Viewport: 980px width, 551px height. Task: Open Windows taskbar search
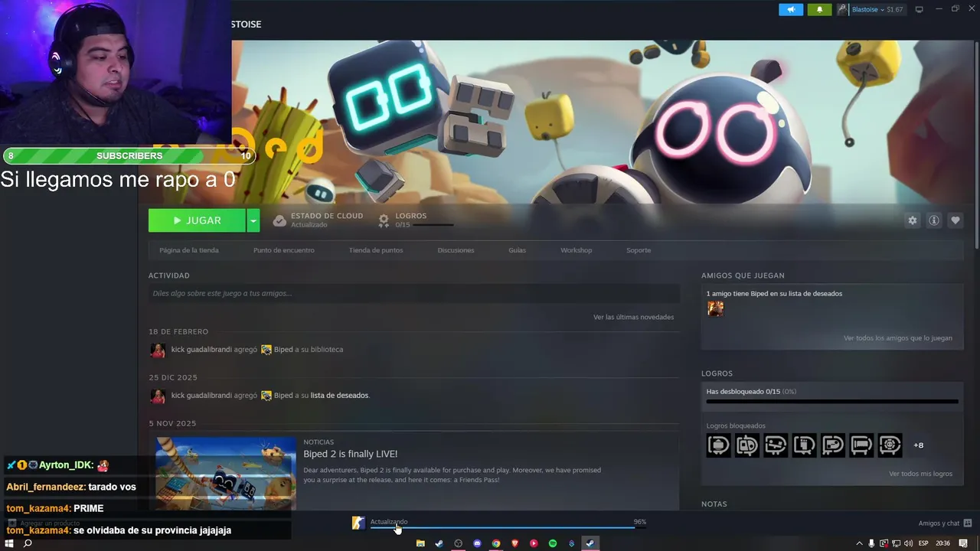tap(28, 543)
